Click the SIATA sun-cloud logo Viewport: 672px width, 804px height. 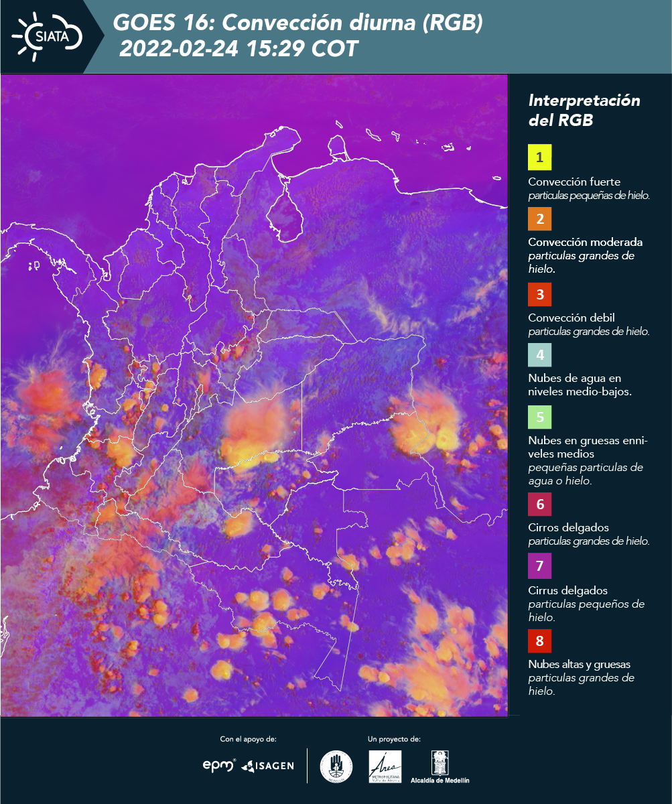click(x=47, y=36)
